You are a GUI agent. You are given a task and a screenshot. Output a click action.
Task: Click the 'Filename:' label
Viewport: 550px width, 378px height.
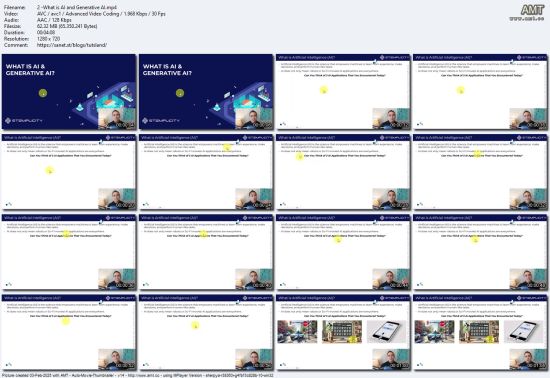click(15, 7)
